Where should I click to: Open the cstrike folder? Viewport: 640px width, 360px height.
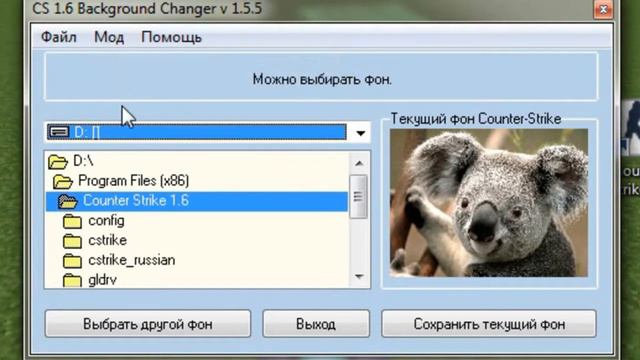(x=107, y=240)
